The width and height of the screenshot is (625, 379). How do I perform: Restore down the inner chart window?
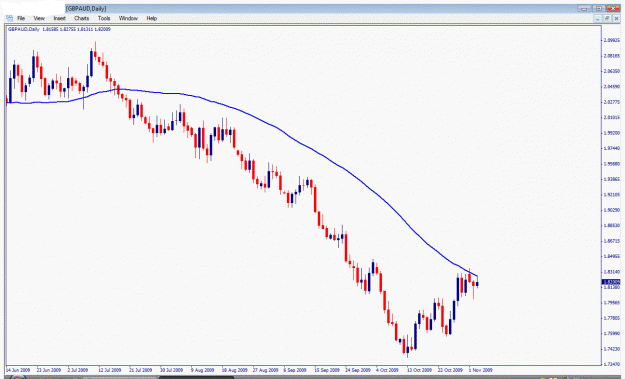(x=607, y=19)
